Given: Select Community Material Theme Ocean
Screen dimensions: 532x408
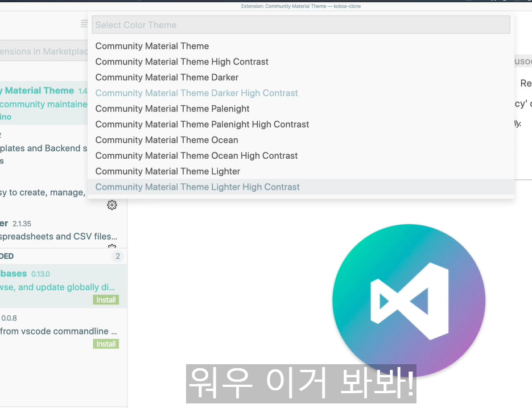Looking at the screenshot, I should click(x=301, y=140).
